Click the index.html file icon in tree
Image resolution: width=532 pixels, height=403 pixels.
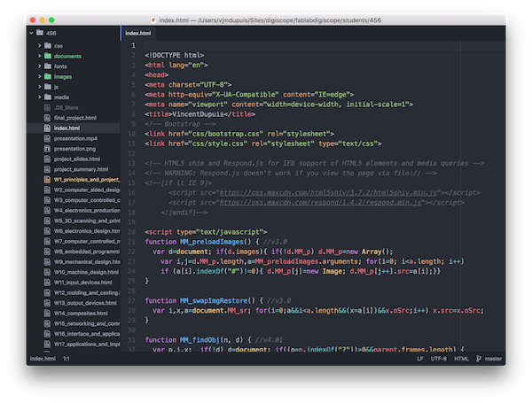pos(47,128)
